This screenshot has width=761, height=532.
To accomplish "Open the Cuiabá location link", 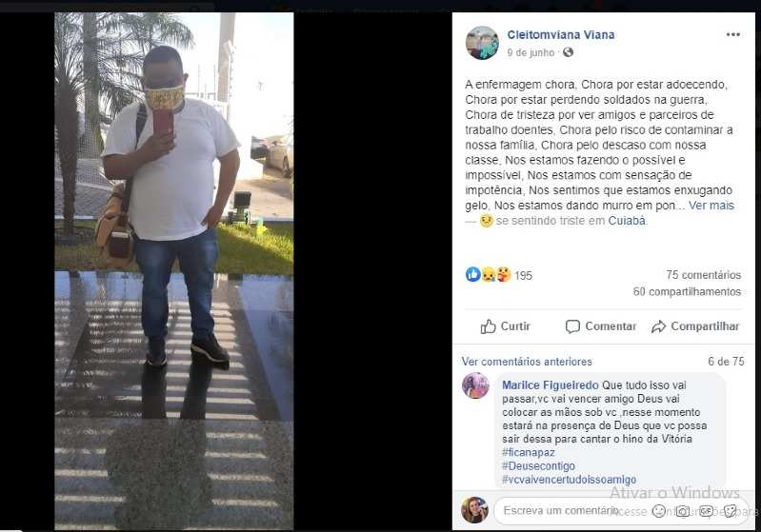I will click(x=627, y=221).
